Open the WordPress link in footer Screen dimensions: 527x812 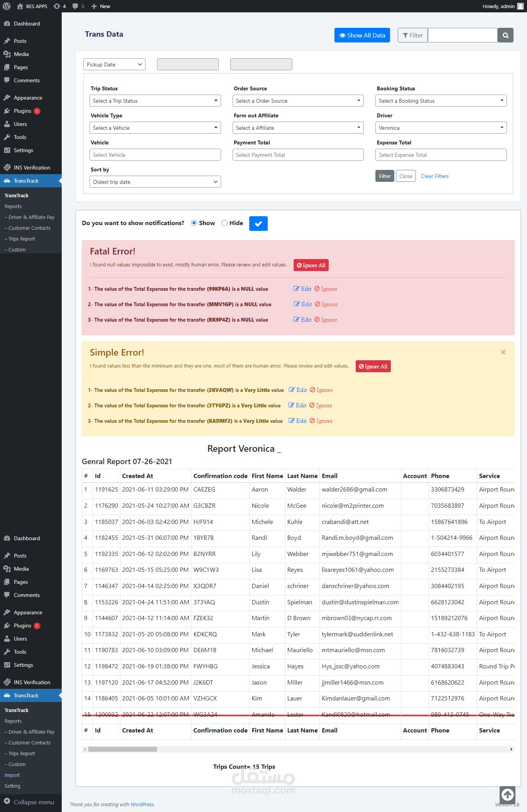point(142,804)
